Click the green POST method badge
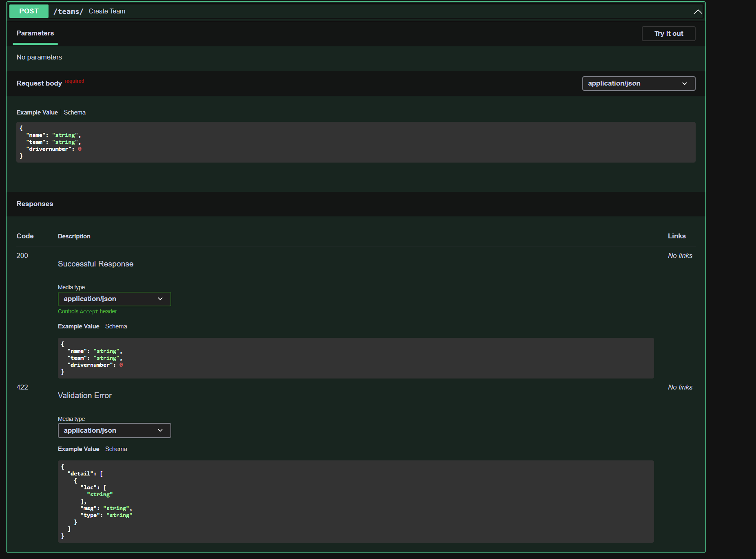This screenshot has height=559, width=756. point(29,11)
